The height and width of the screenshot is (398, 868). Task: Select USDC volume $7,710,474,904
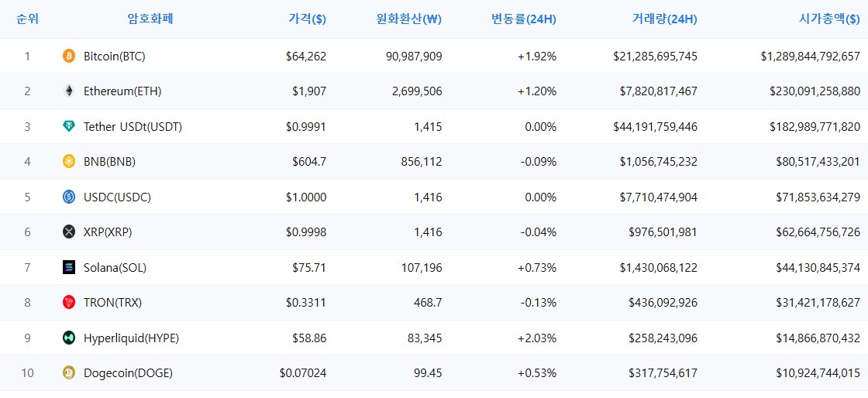(659, 197)
